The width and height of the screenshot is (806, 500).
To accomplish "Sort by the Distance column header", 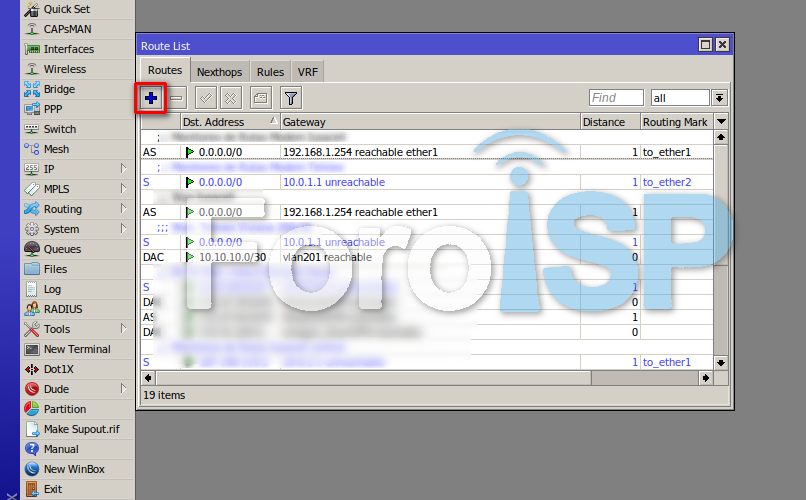I will (x=610, y=122).
